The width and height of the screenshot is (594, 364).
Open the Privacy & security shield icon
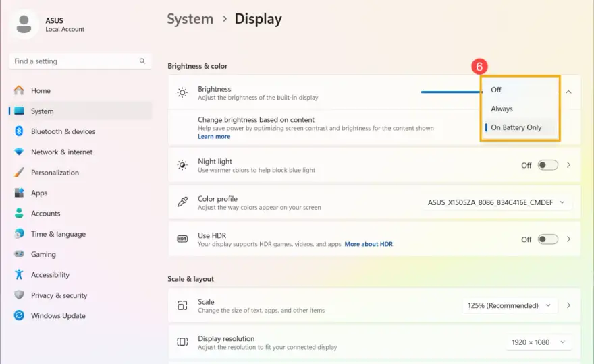tap(19, 295)
